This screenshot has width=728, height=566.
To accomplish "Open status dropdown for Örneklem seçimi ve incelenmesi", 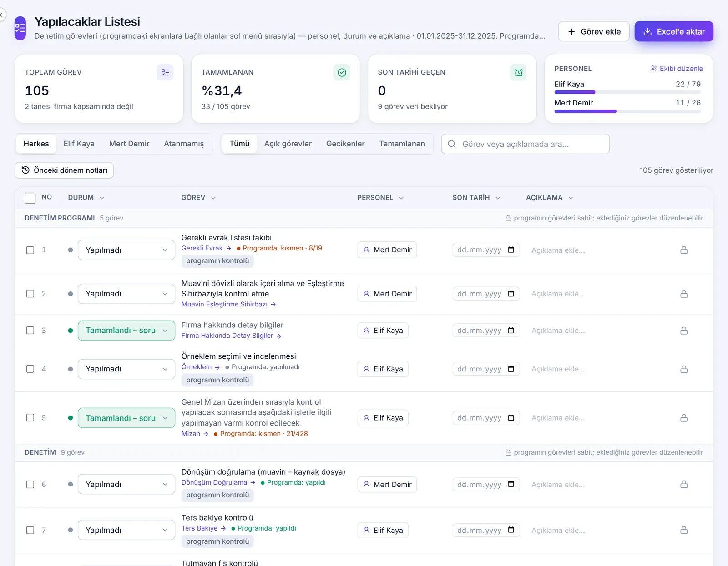I will 126,369.
